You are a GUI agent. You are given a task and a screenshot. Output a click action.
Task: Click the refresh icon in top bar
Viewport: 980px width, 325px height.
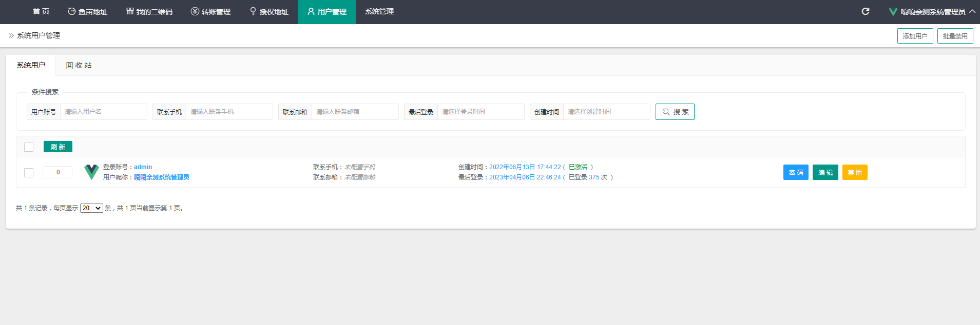pyautogui.click(x=865, y=11)
